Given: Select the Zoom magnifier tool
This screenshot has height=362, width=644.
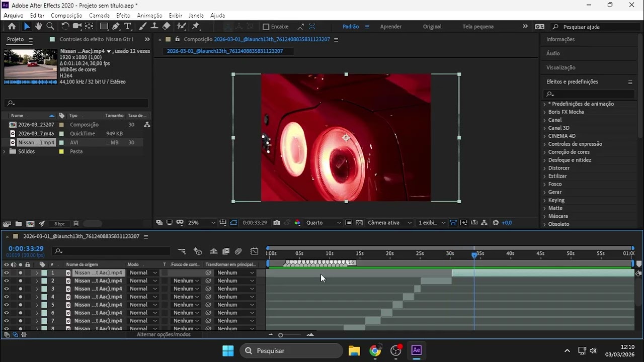Looking at the screenshot, I should coord(50,26).
